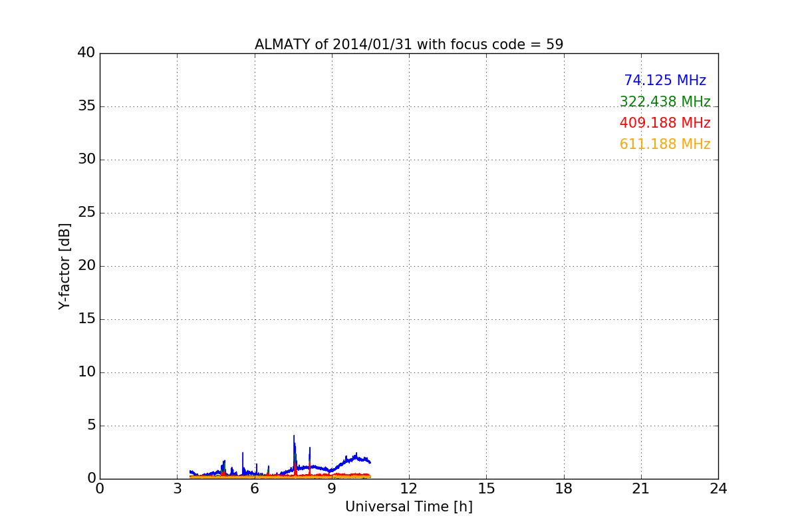The image size is (798, 532).
Task: Click the x-axis tick label 18
Action: 564,488
